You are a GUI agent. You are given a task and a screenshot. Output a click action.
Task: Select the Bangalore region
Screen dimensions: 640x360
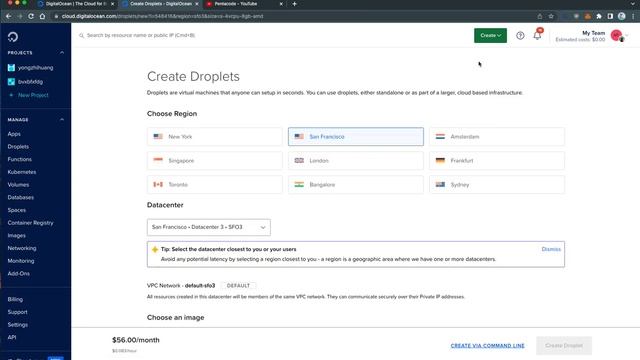point(356,184)
